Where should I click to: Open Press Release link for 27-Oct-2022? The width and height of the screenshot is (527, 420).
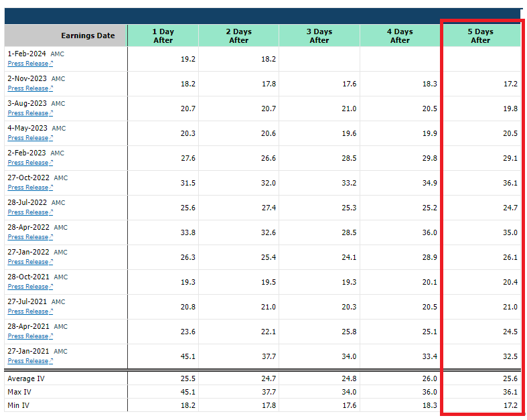click(x=30, y=188)
